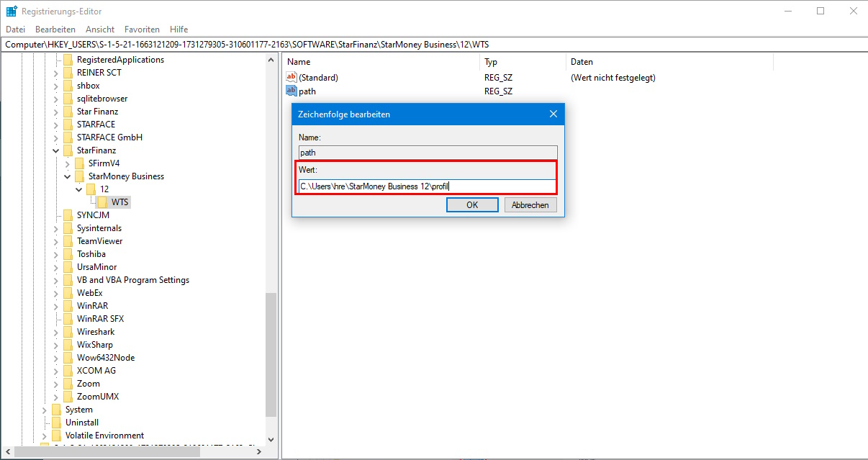Select the Toshiba folder icon
Viewport: 868px width, 460px height.
68,254
